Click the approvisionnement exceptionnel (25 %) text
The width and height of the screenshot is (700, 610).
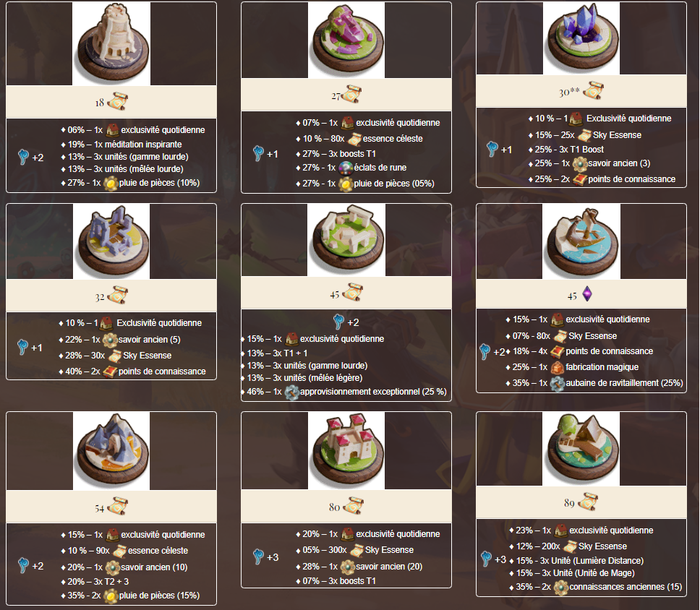click(373, 392)
